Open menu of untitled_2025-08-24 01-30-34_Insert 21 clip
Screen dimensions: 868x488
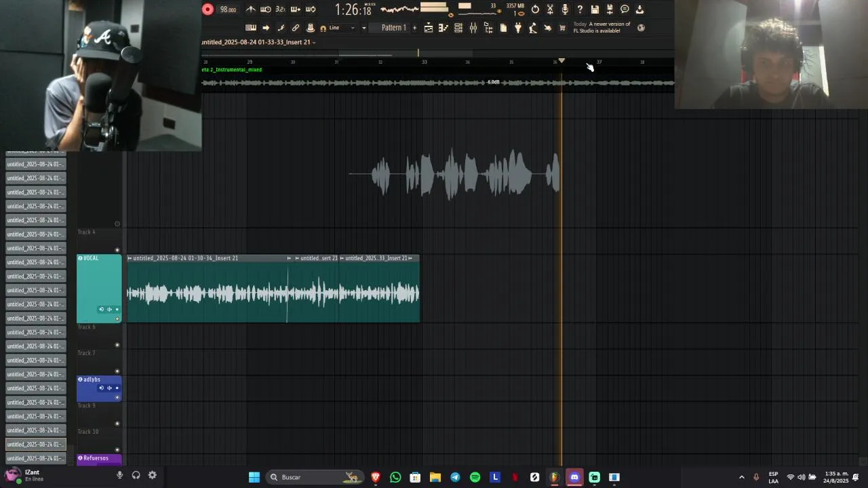[x=130, y=258]
